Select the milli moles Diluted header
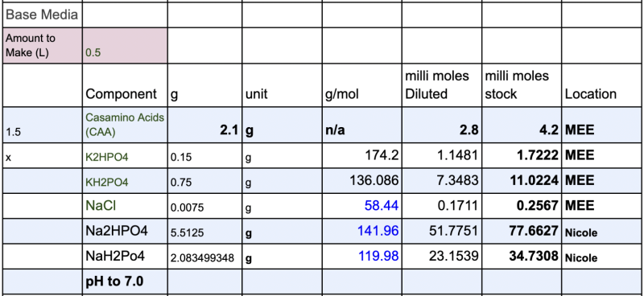Screen dimensions: 644x296 [441, 85]
